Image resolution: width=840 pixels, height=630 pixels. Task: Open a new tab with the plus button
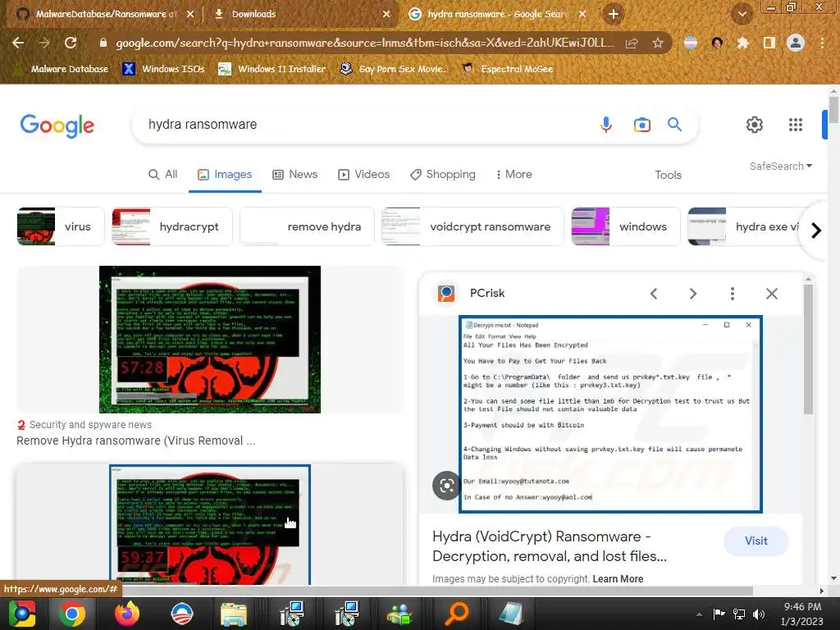pos(614,14)
